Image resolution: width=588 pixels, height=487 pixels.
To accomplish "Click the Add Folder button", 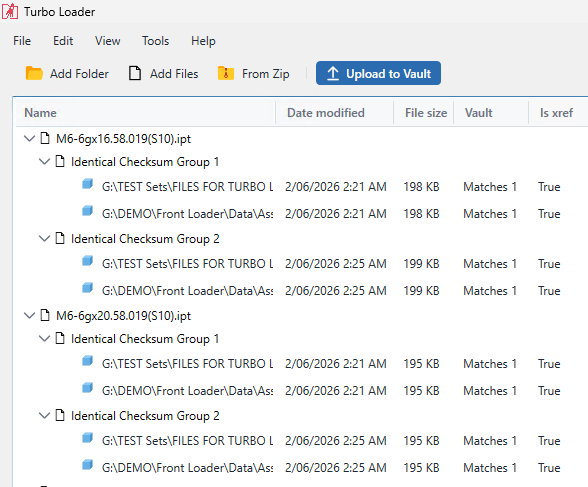I will point(67,73).
